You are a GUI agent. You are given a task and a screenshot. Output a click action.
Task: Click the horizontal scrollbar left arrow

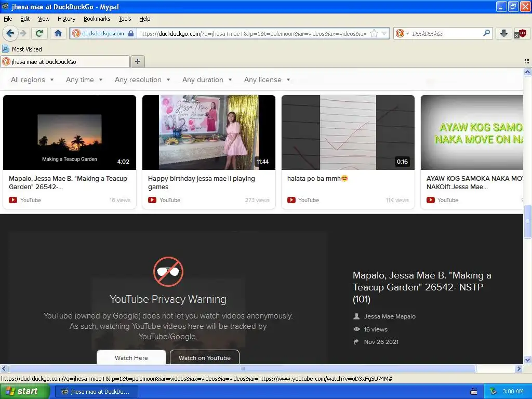[x=4, y=368]
